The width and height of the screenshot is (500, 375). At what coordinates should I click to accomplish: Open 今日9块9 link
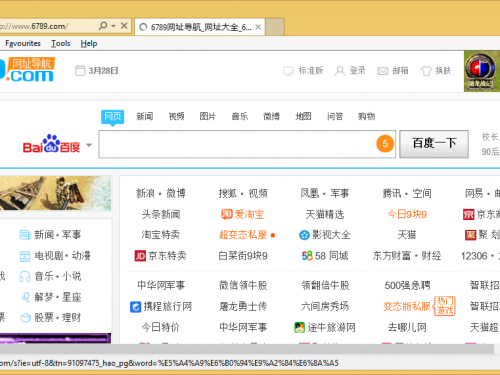[407, 214]
